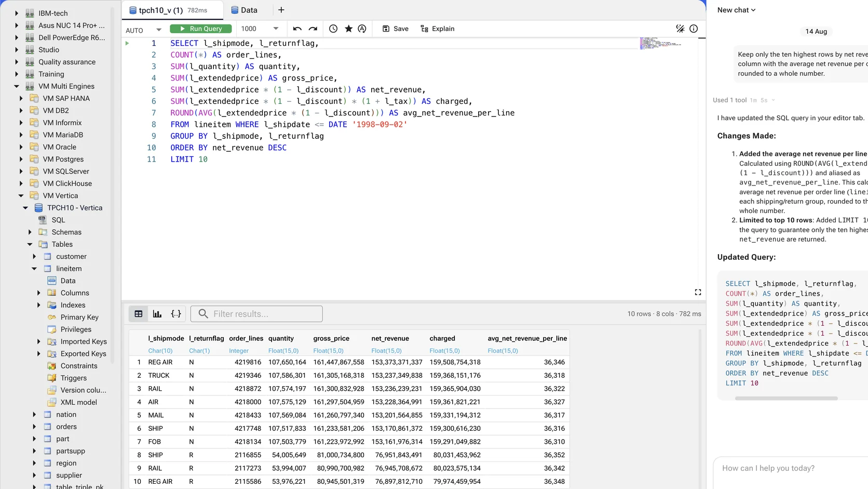
Task: Star this query as favorite
Action: (348, 29)
